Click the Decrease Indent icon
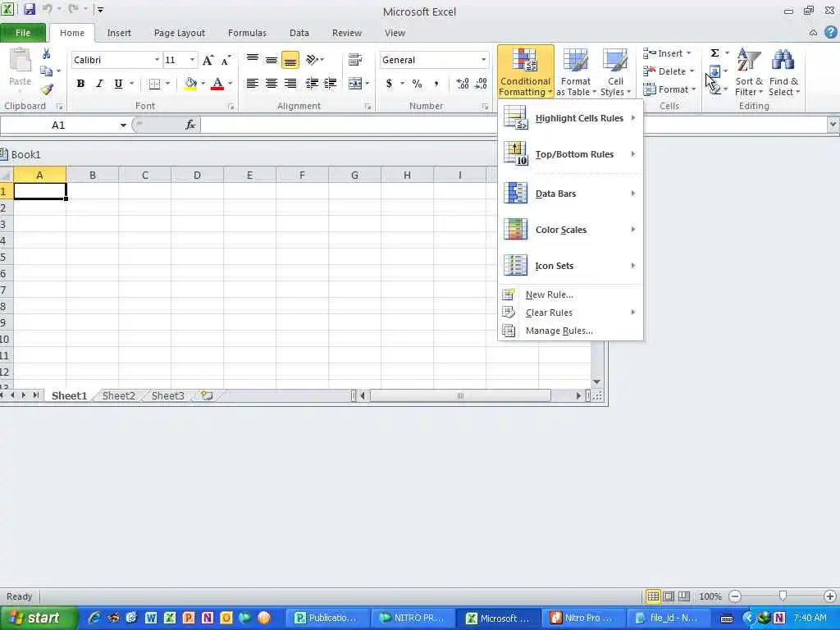The height and width of the screenshot is (630, 840). click(312, 84)
